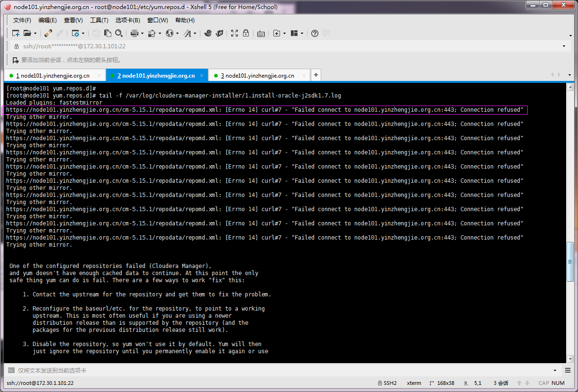Click the 168x38 terminal size status entry
The height and width of the screenshot is (392, 578).
[442, 383]
